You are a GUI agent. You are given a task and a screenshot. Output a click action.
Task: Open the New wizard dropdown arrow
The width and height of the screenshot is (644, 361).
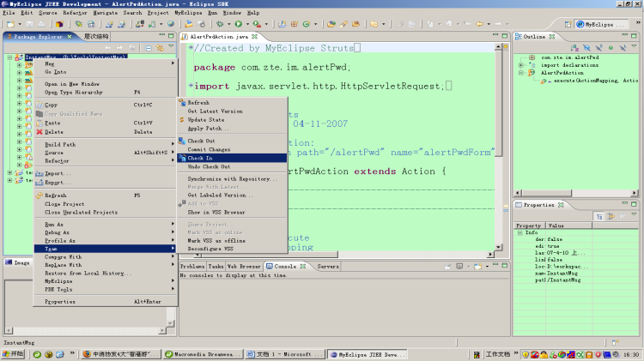click(x=19, y=24)
